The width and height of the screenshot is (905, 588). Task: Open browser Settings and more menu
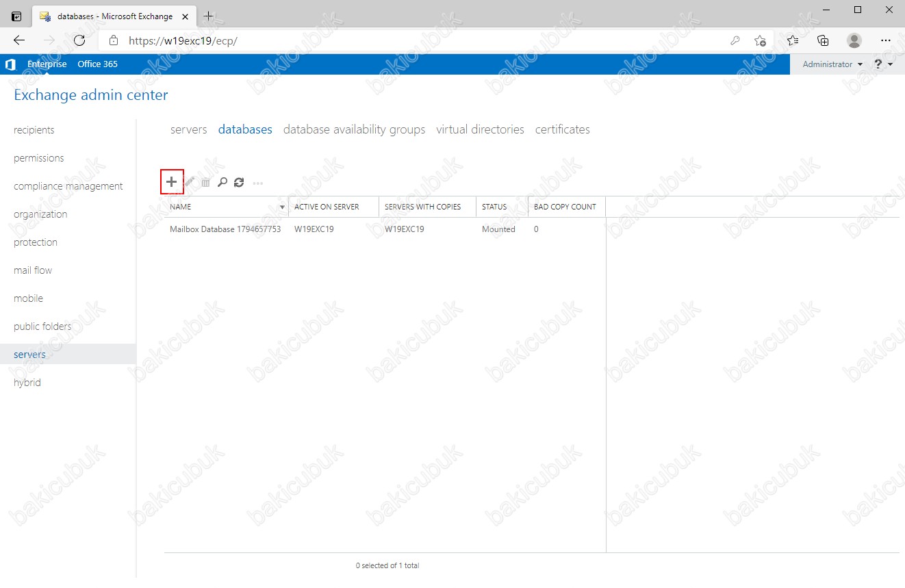coord(885,40)
